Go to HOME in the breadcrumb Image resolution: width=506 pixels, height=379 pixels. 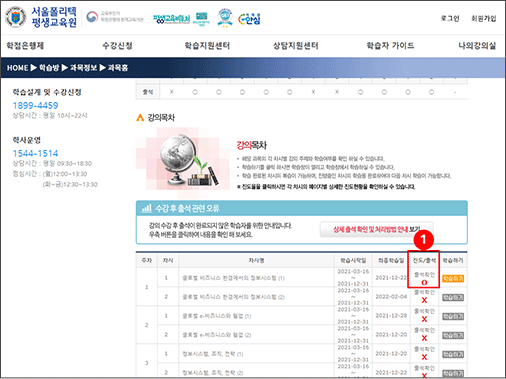tap(18, 68)
